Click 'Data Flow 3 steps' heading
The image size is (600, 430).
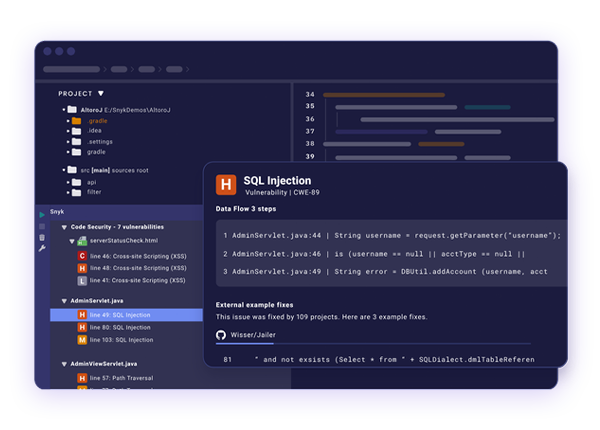click(x=246, y=209)
